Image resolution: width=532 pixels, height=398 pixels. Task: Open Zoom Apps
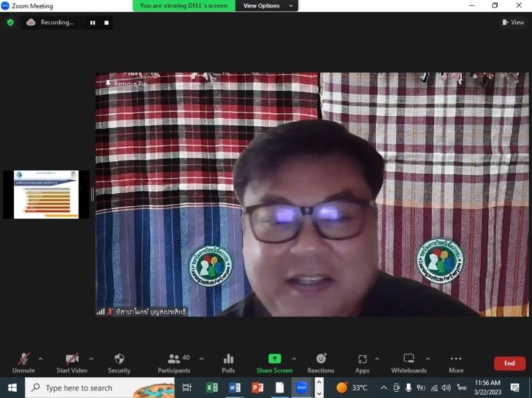362,362
